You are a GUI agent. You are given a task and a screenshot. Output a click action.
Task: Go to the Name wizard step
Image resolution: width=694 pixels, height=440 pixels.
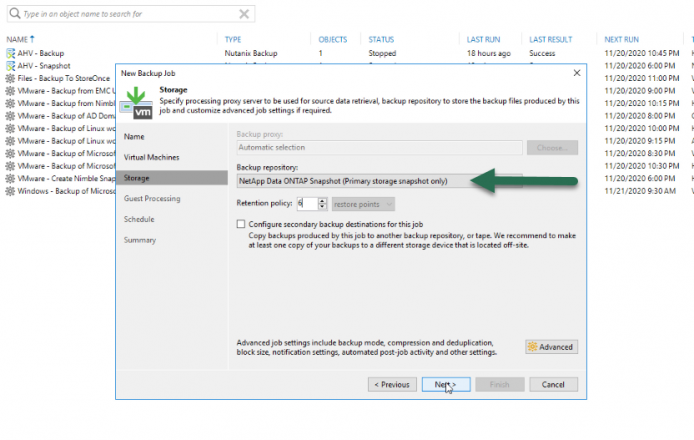(x=134, y=137)
